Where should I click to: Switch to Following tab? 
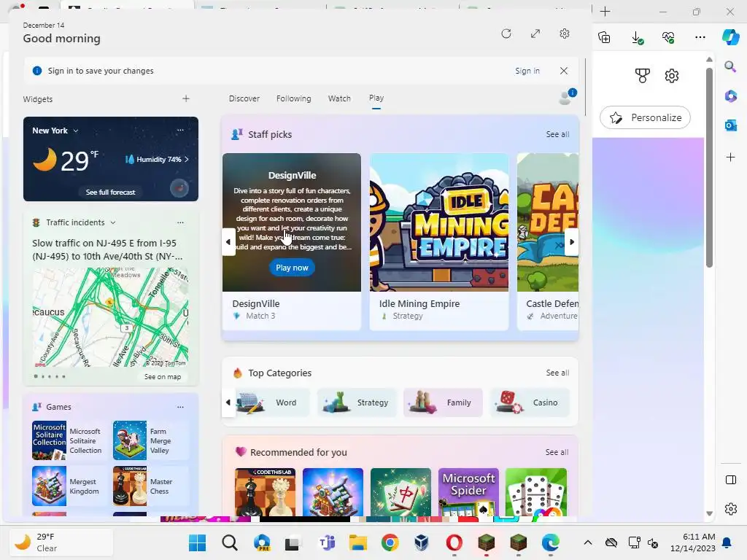coord(293,98)
